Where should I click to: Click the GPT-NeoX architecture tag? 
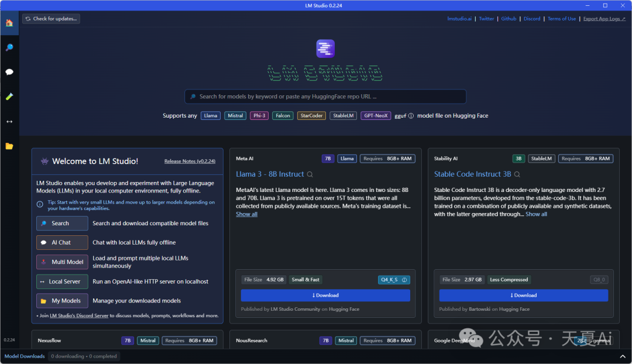376,116
